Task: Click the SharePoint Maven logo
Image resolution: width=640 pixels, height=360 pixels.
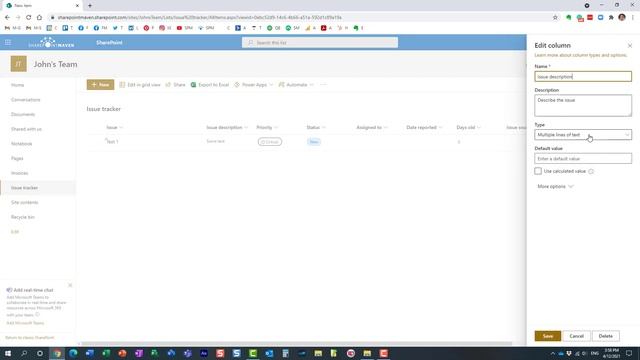Action: [x=51, y=42]
